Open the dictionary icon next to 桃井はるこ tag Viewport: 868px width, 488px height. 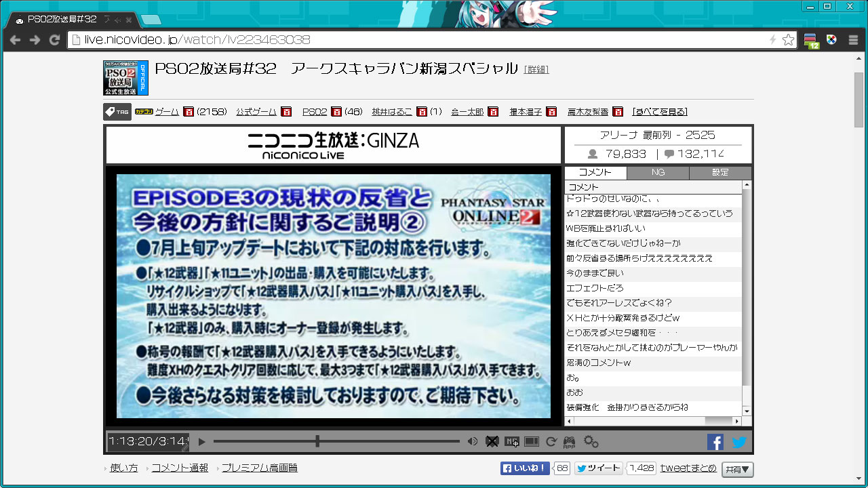pyautogui.click(x=422, y=112)
